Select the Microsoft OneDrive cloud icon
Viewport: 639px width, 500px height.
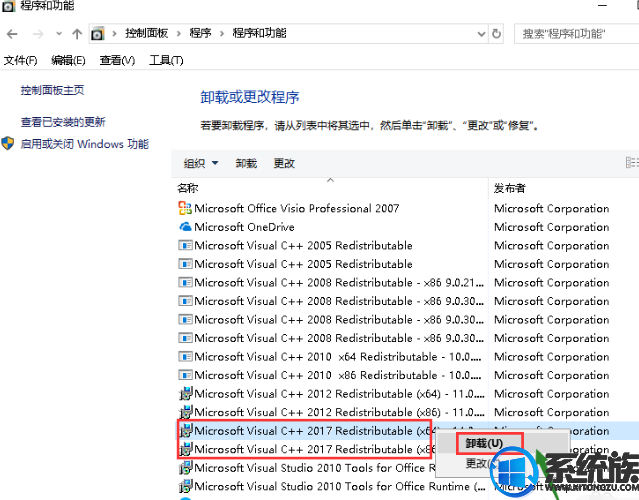coord(185,227)
